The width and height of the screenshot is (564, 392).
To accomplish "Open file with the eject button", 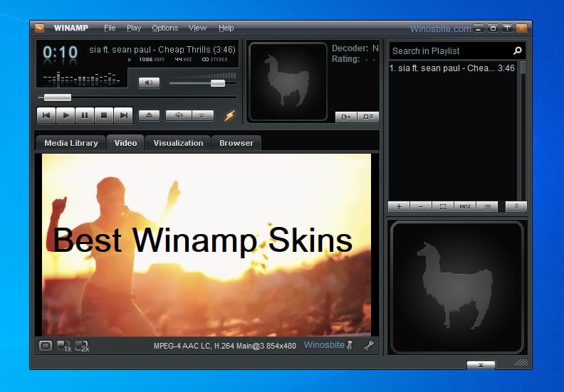I will click(150, 115).
